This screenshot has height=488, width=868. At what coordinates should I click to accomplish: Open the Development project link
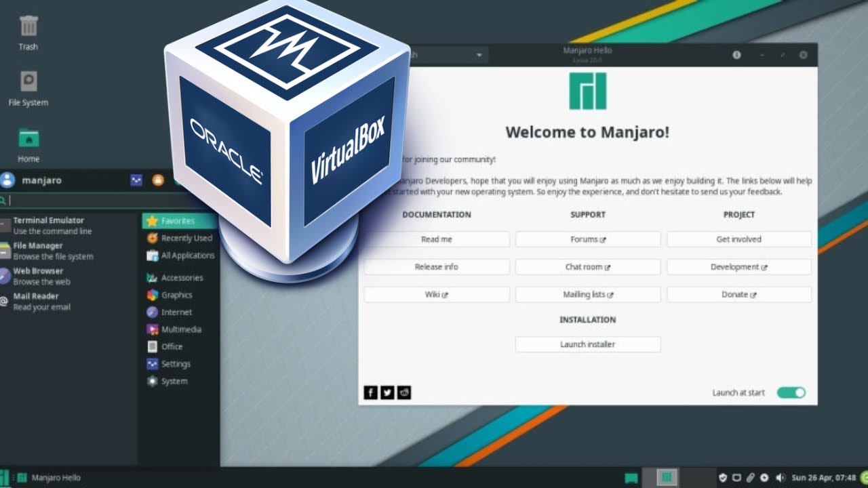point(739,267)
